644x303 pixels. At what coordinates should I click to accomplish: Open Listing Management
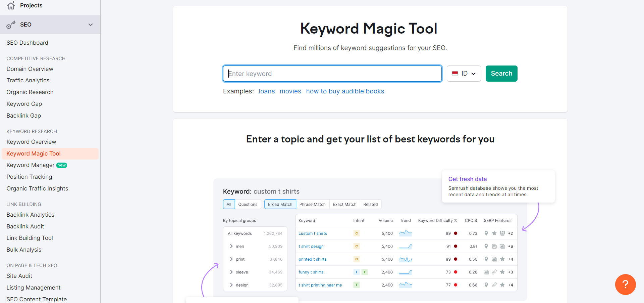tap(34, 288)
